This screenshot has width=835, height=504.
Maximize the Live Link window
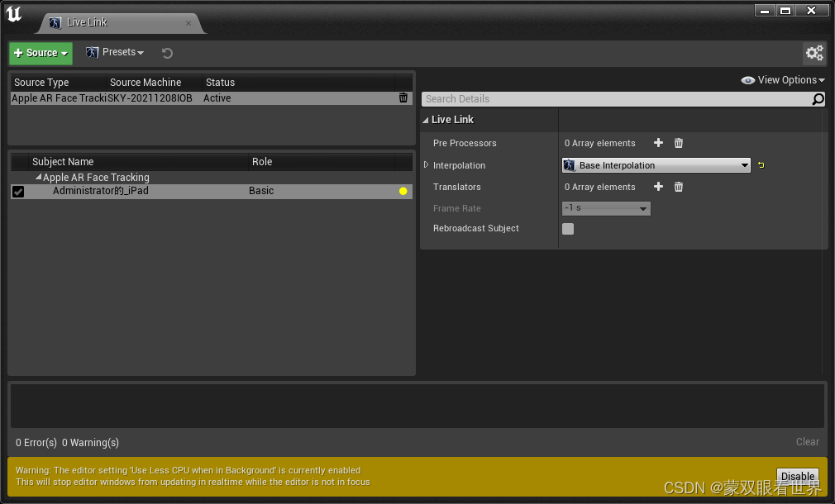(785, 11)
